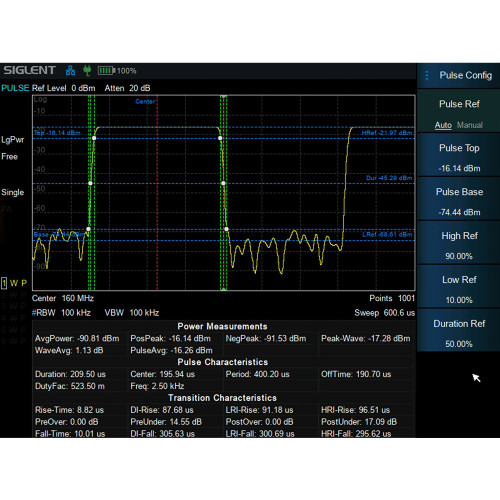Click the green power plug icon
This screenshot has width=500, height=500.
coord(87,70)
